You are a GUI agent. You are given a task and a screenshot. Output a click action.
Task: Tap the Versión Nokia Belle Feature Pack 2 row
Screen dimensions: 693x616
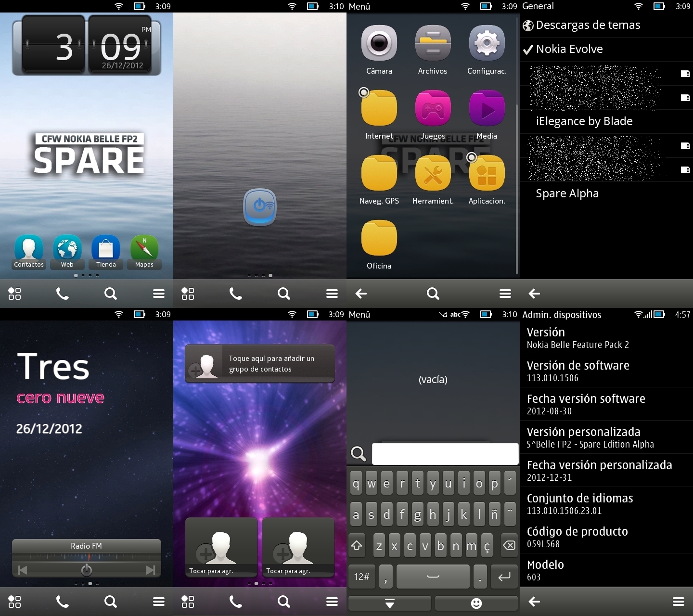click(606, 338)
